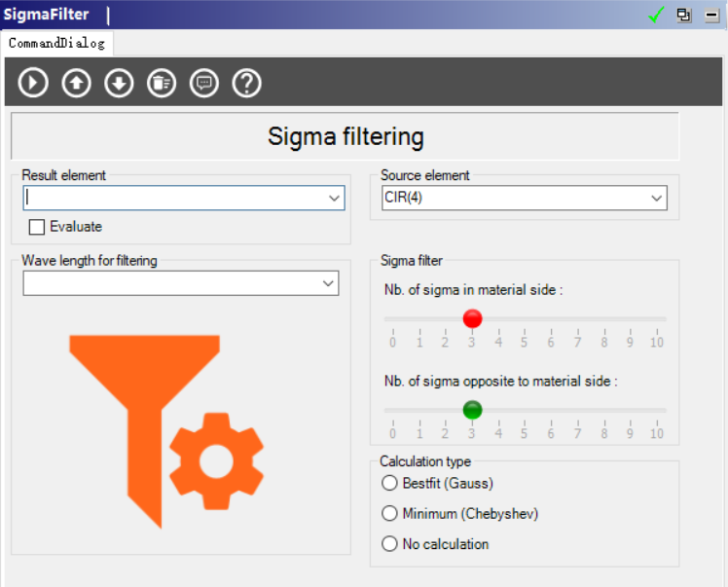Screen dimensions: 728x587
Task: Click the trash/delete toolbar icon
Action: [162, 83]
